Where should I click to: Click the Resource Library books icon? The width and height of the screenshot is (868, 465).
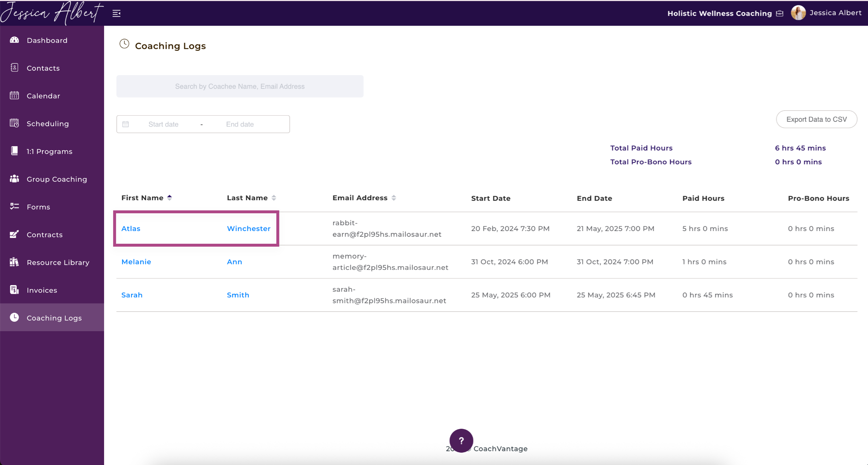click(15, 262)
